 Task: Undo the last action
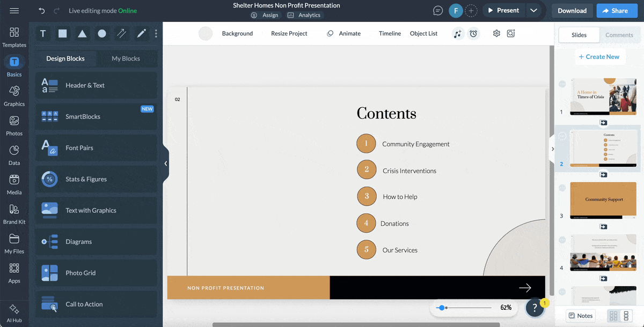click(42, 11)
